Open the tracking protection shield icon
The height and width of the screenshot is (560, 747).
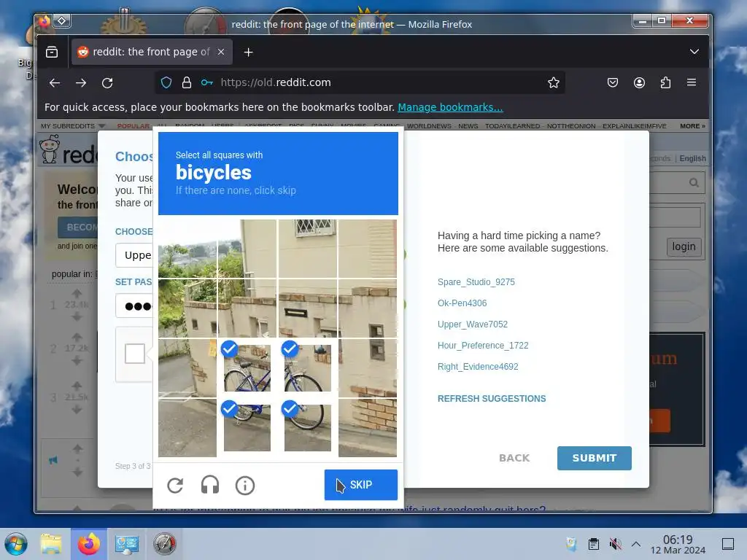[166, 82]
